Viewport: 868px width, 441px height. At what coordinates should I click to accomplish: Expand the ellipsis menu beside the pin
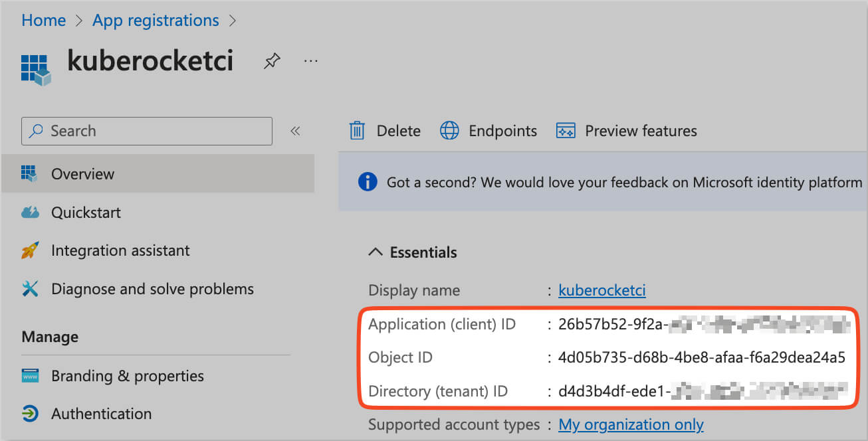point(310,60)
